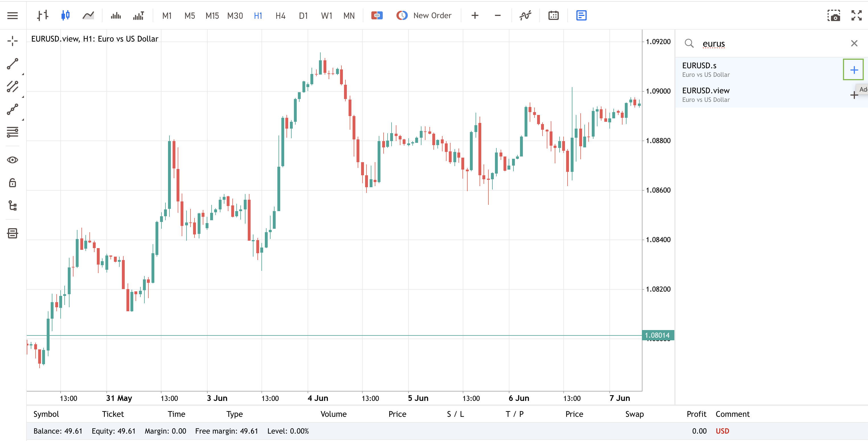
Task: Select the crosshair tool
Action: coord(13,41)
